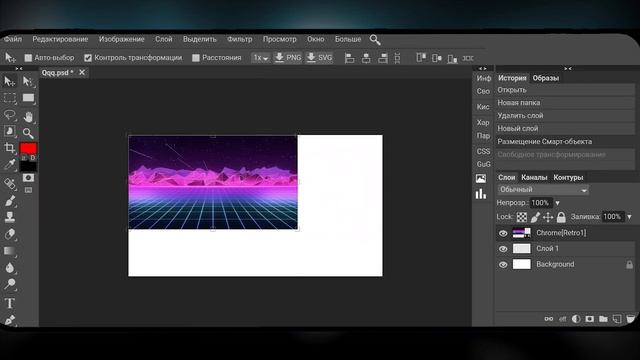Click the red foreground color swatch
This screenshot has height=360, width=640.
click(x=28, y=148)
